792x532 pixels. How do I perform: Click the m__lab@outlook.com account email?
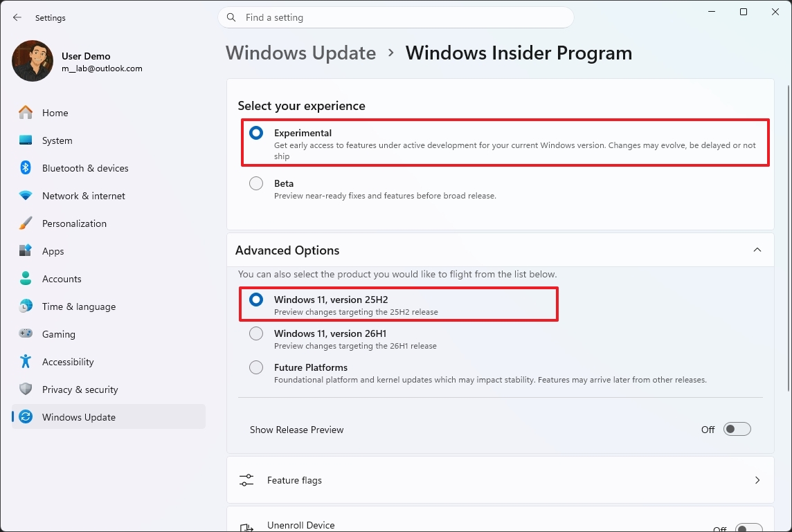[x=102, y=68]
